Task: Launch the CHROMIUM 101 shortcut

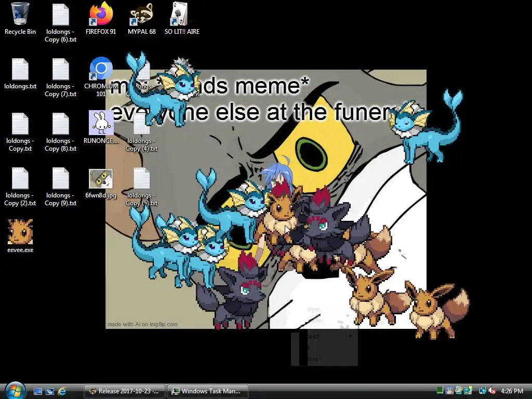Action: click(x=101, y=77)
